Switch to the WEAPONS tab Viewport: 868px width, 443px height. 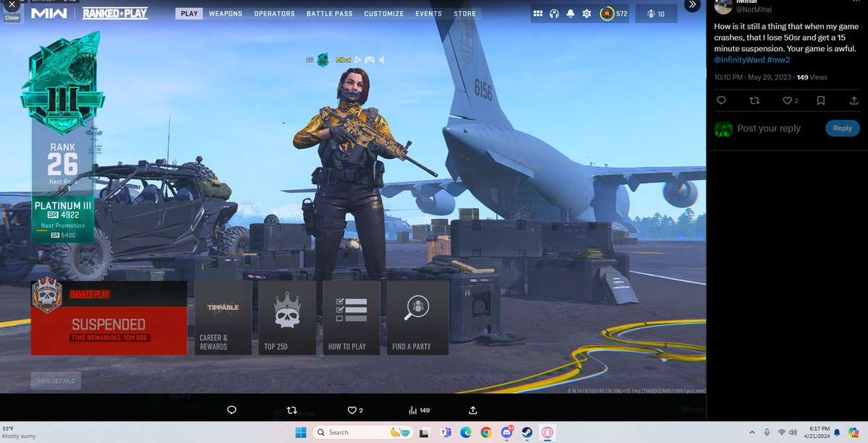[226, 14]
